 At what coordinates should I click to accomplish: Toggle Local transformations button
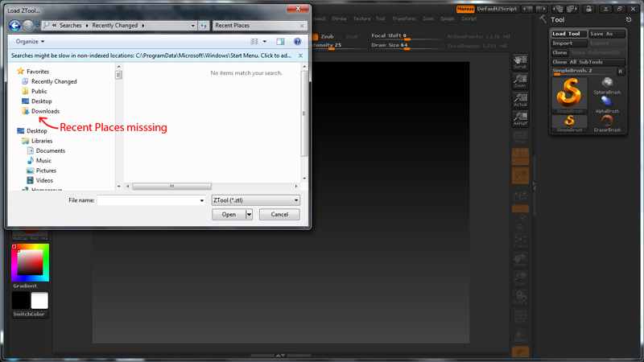520,175
